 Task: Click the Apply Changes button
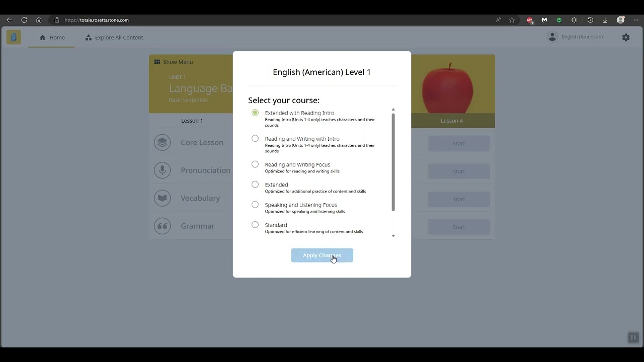click(x=322, y=255)
